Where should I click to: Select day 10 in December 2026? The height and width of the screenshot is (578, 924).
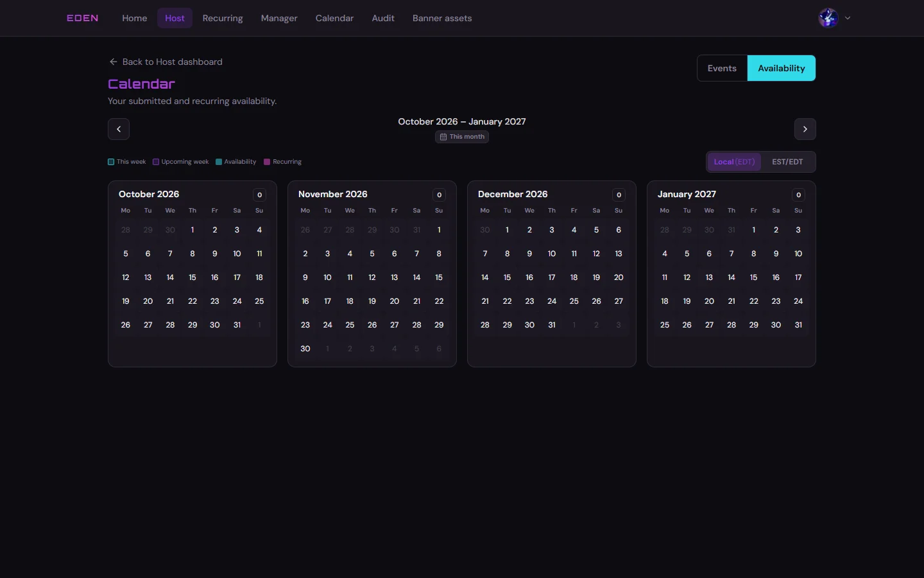pos(552,254)
